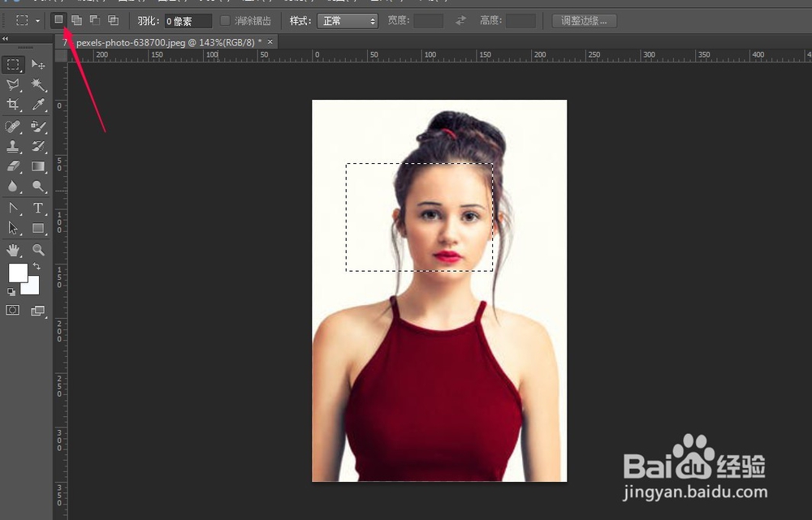The image size is (812, 520).
Task: Choose New Selection mode
Action: (58, 20)
